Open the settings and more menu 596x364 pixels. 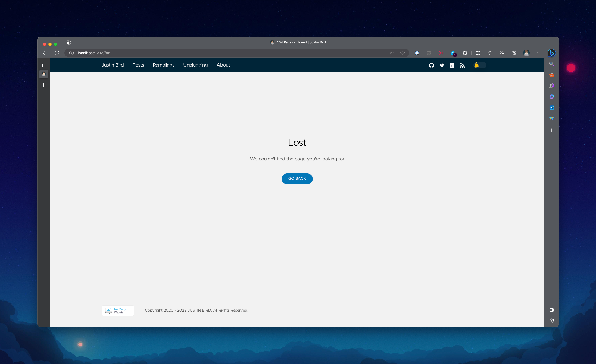[539, 53]
